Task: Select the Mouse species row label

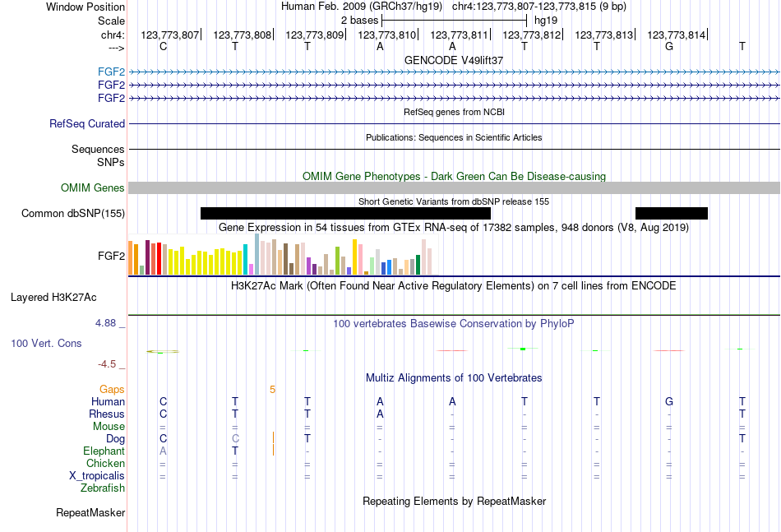Action: (x=109, y=427)
